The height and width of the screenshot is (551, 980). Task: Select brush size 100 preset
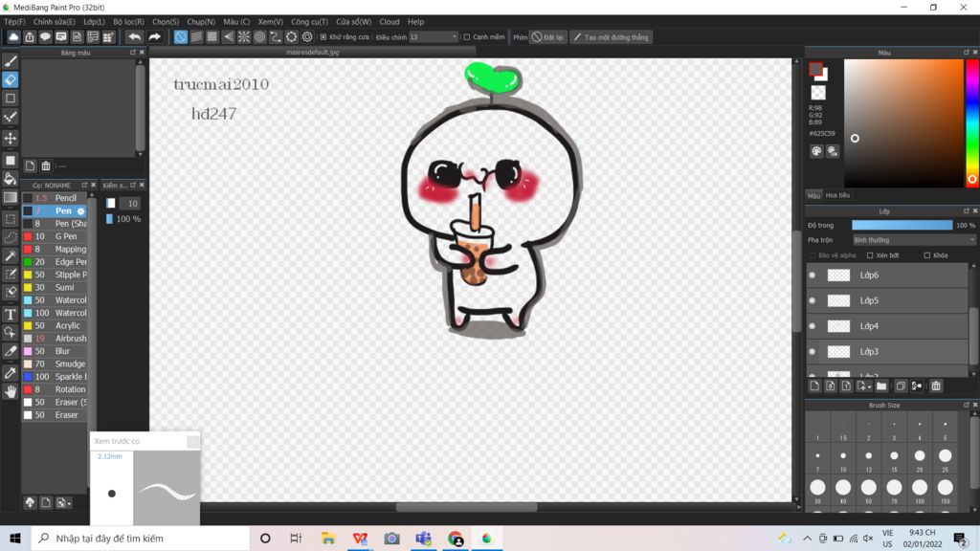pos(920,491)
